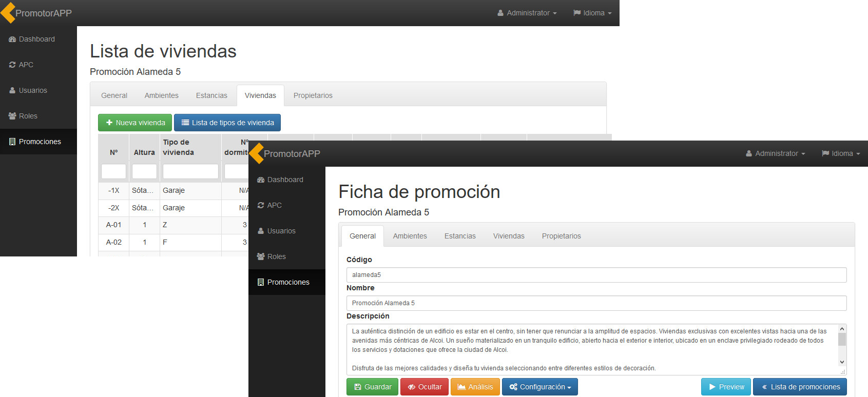Sort by the Altura column header
This screenshot has width=868, height=397.
(x=144, y=152)
